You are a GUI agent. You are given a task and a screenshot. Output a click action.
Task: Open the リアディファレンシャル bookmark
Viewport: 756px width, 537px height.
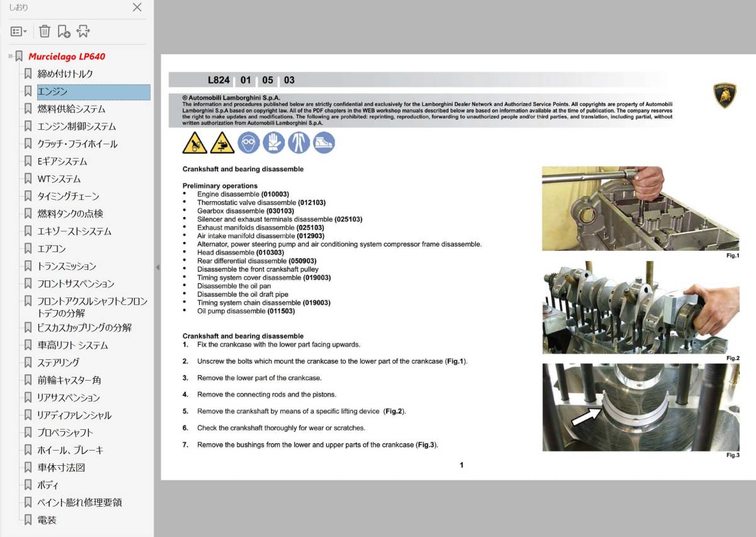74,415
